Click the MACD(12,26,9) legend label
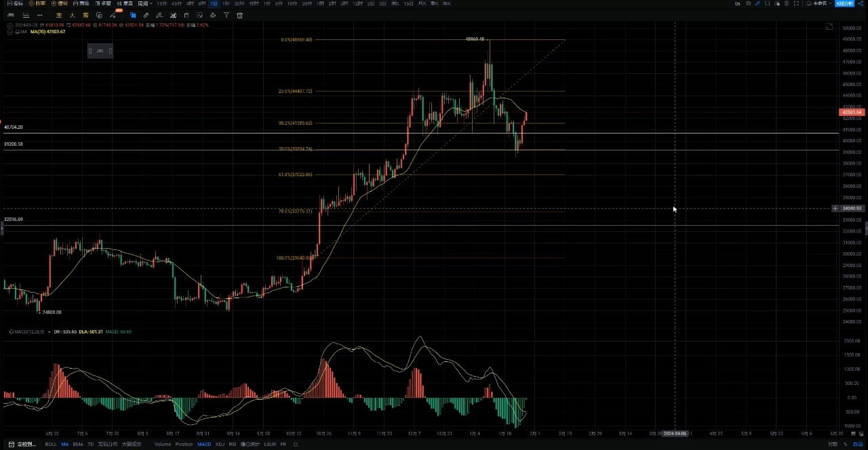 [x=30, y=331]
